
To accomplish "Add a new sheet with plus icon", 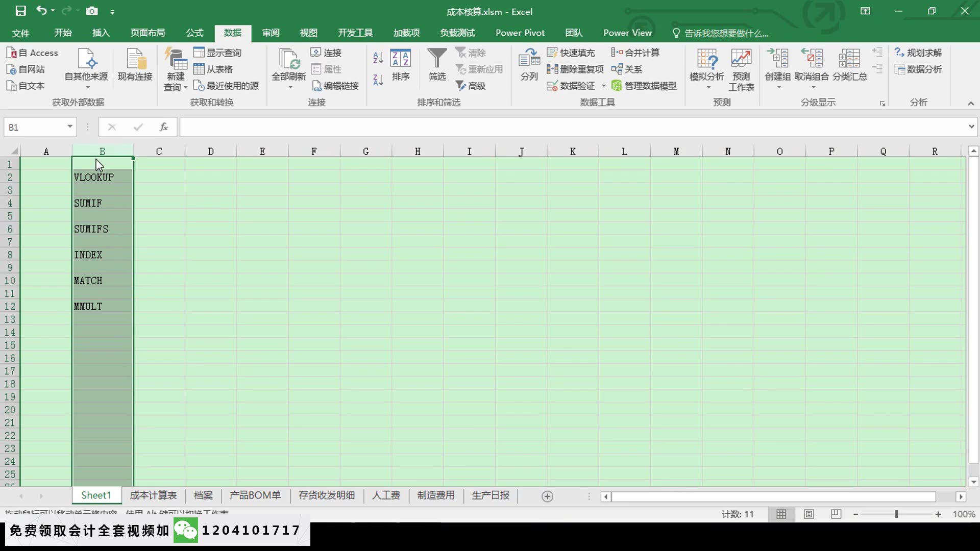I will click(x=547, y=496).
